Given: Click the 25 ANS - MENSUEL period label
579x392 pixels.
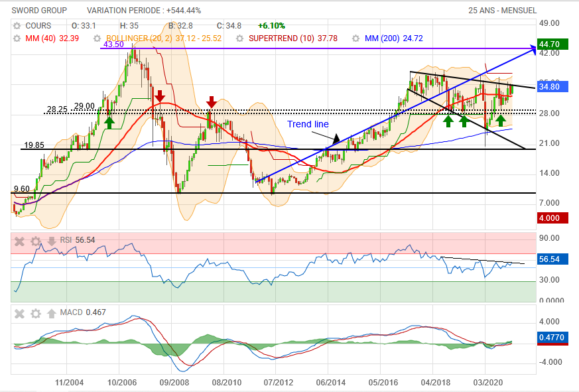Looking at the screenshot, I should coord(502,11).
